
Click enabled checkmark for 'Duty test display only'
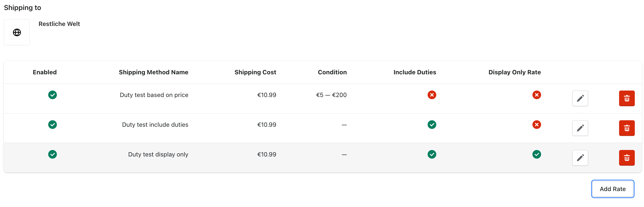pos(53,154)
